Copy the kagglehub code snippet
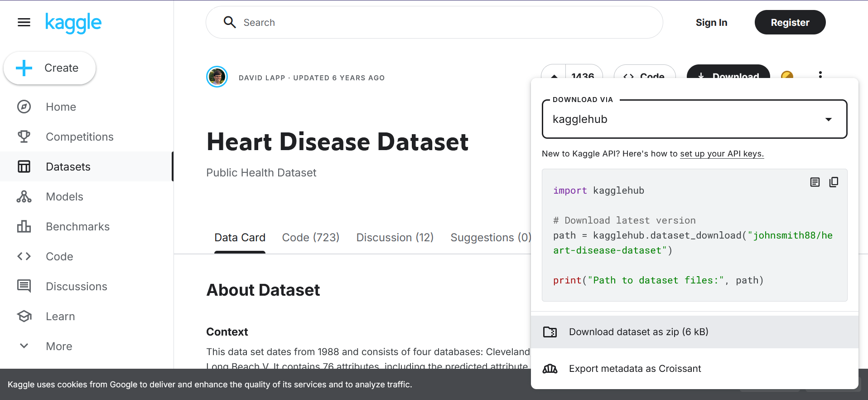 (834, 182)
